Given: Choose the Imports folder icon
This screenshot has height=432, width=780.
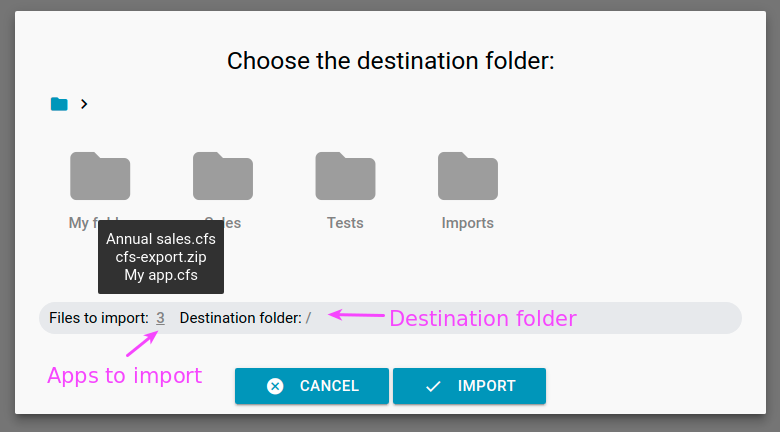Looking at the screenshot, I should coord(468,176).
